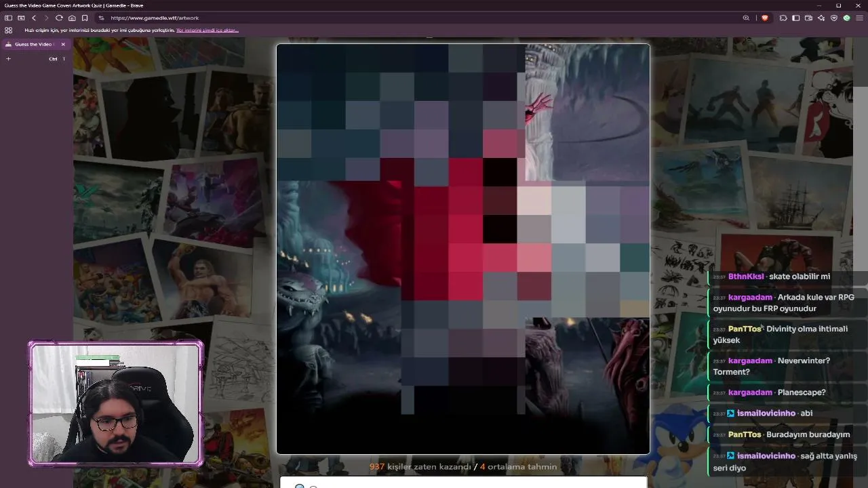
Task: Close the Guess the Video tab
Action: [x=63, y=44]
